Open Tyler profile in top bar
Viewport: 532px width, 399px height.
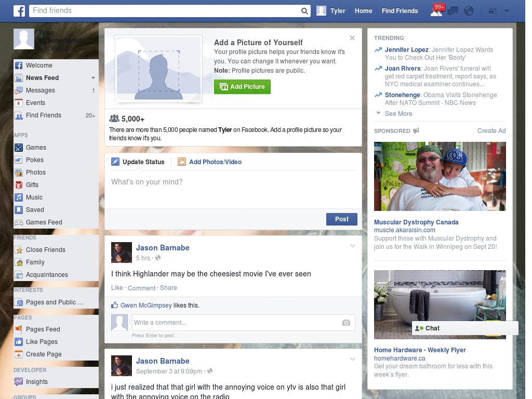pos(331,11)
